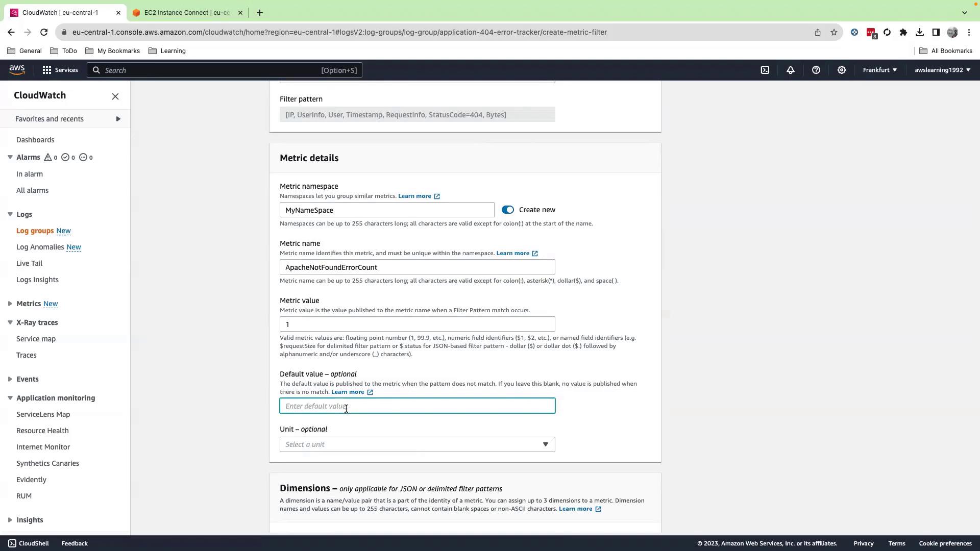Open the browser downloads icon
Viewport: 980px width, 551px height.
(920, 32)
